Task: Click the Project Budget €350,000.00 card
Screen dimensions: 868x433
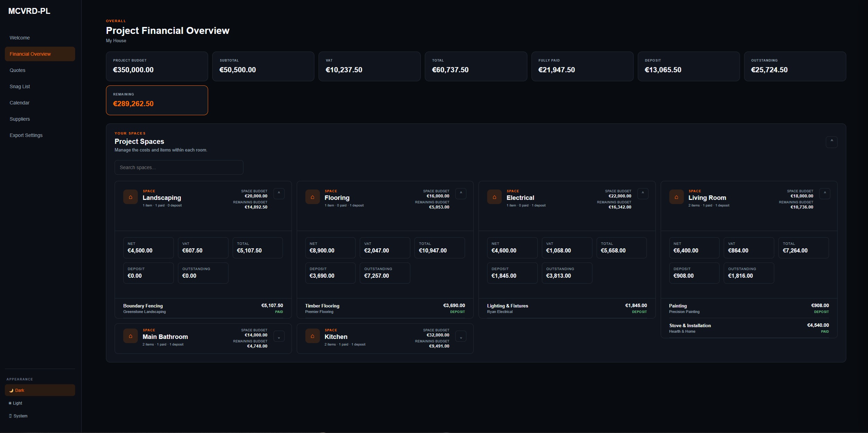Action: click(x=157, y=66)
